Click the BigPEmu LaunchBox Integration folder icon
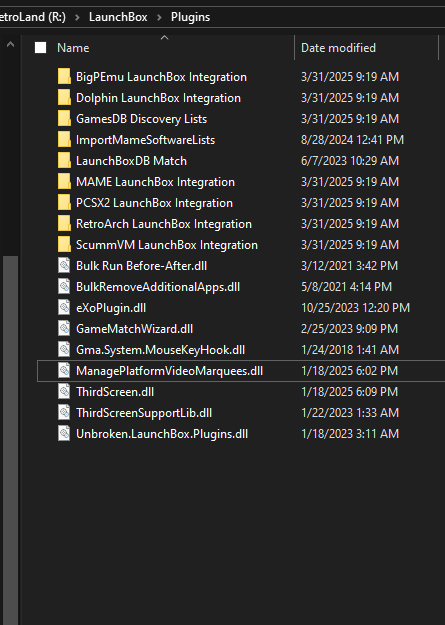445x625 pixels. pos(64,77)
